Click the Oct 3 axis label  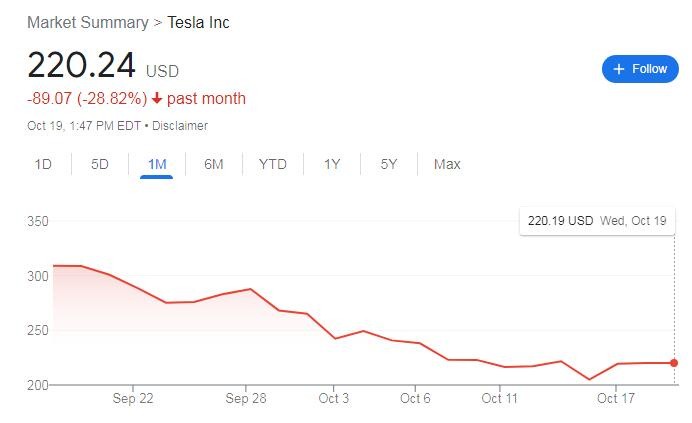(333, 399)
